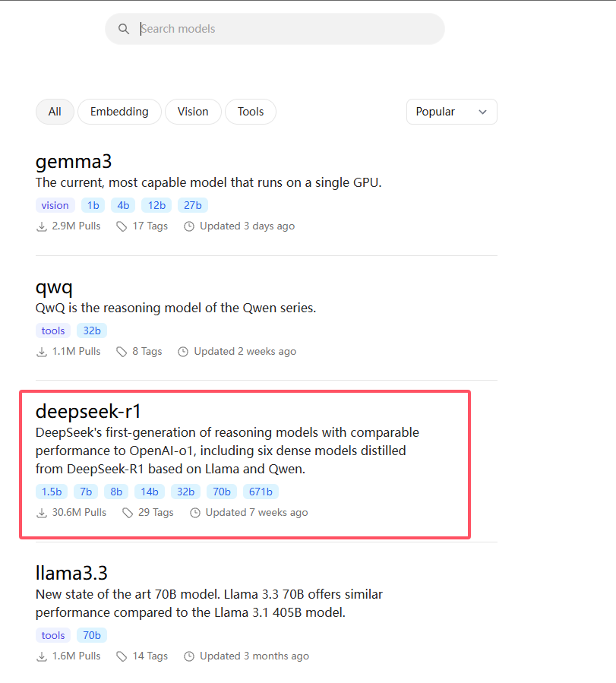Image resolution: width=616 pixels, height=683 pixels.
Task: Click the clock icon beside Updated 2 weeks ago
Action: point(183,352)
